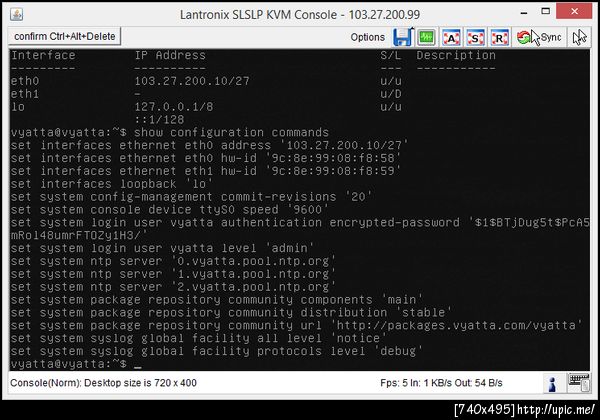600x420 pixels.
Task: Minimize the KVM Console window
Action: click(524, 12)
